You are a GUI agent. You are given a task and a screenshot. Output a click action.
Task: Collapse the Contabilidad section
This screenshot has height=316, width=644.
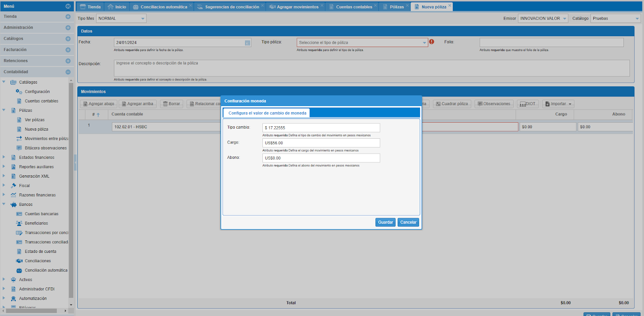click(68, 72)
